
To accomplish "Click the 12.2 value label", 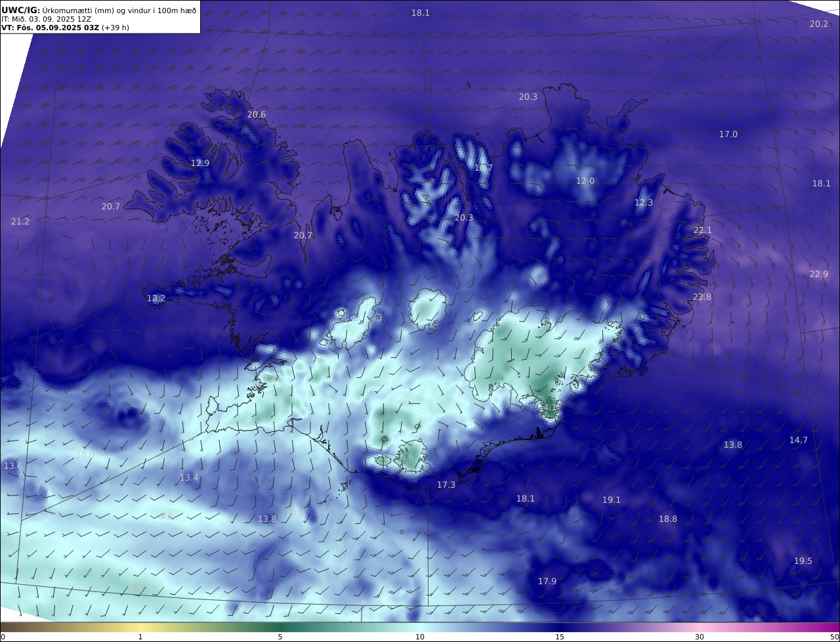I will (156, 299).
